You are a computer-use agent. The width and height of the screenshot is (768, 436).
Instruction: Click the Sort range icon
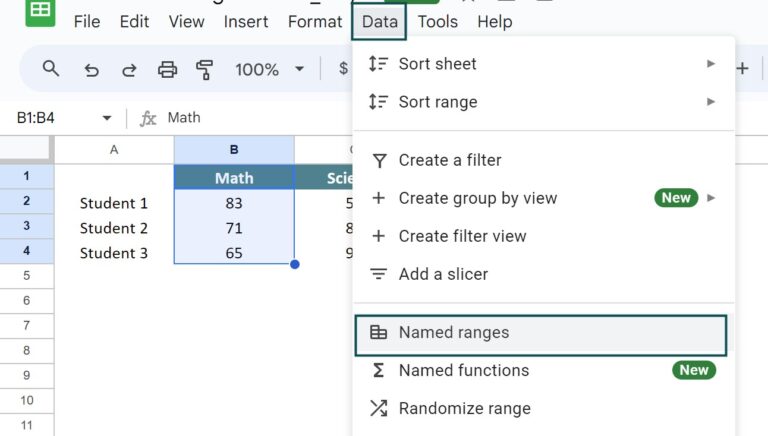tap(378, 102)
